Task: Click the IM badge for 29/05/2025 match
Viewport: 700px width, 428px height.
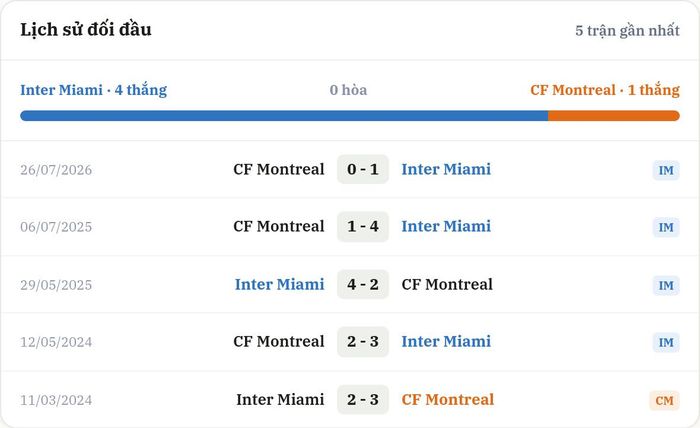Action: tap(666, 285)
